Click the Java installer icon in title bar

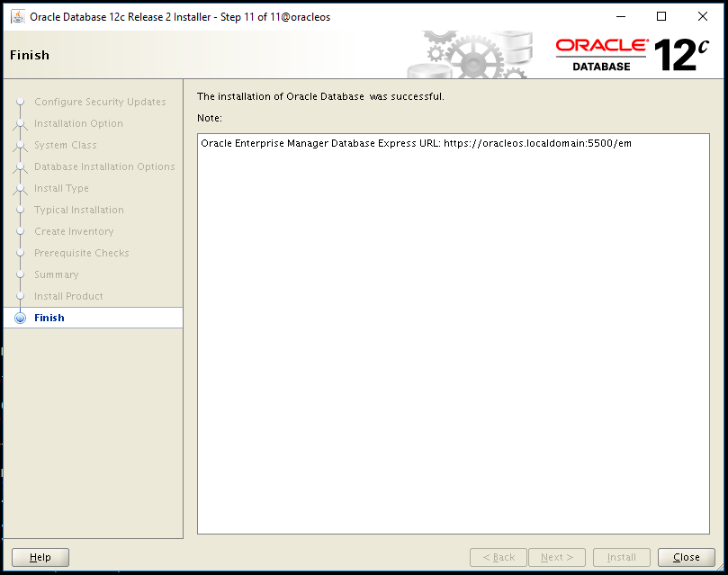click(18, 17)
